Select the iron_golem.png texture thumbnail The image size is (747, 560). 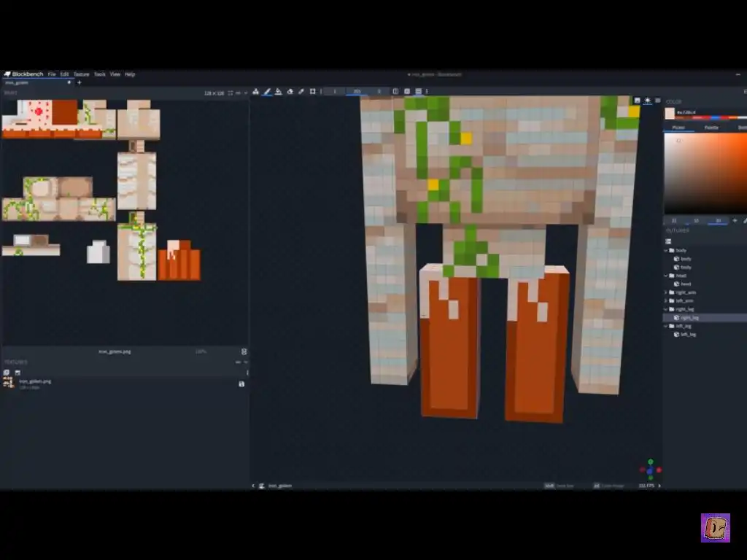pos(8,383)
